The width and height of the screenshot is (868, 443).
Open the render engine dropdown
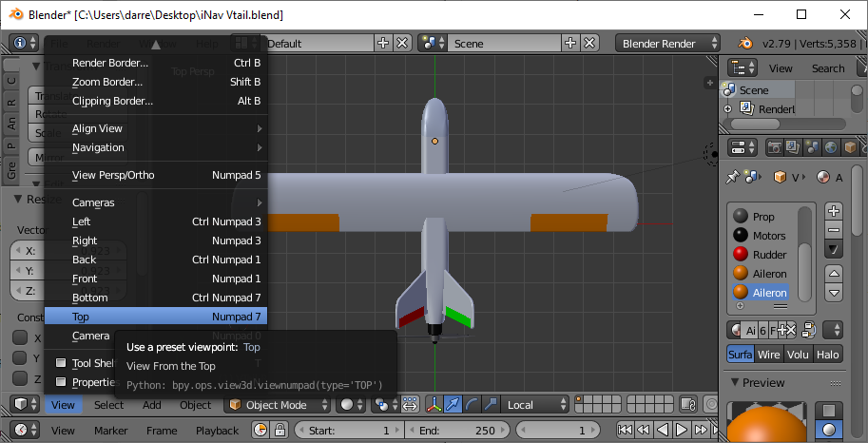tap(668, 43)
